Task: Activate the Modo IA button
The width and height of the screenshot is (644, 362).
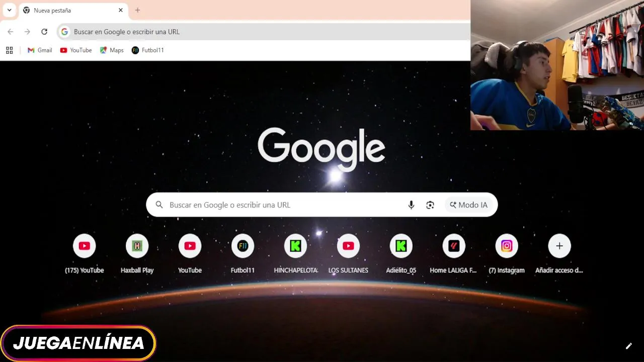Action: (x=468, y=205)
